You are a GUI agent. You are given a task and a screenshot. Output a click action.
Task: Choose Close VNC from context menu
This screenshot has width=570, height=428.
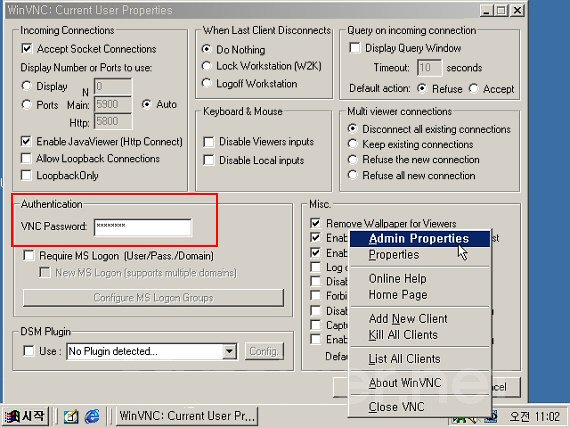(420, 407)
